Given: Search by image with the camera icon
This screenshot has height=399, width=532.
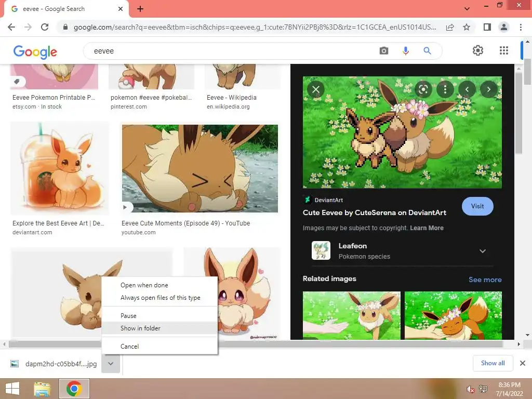Looking at the screenshot, I should [x=384, y=51].
